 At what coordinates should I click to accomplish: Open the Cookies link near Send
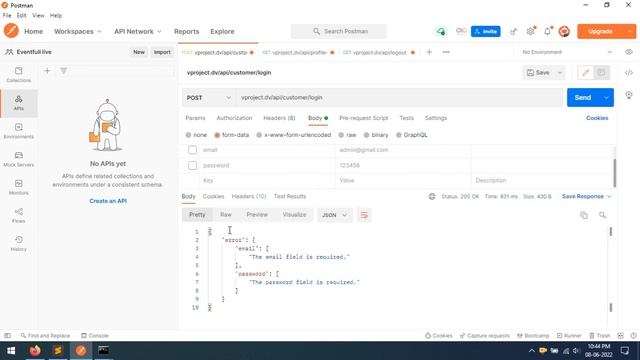click(597, 118)
